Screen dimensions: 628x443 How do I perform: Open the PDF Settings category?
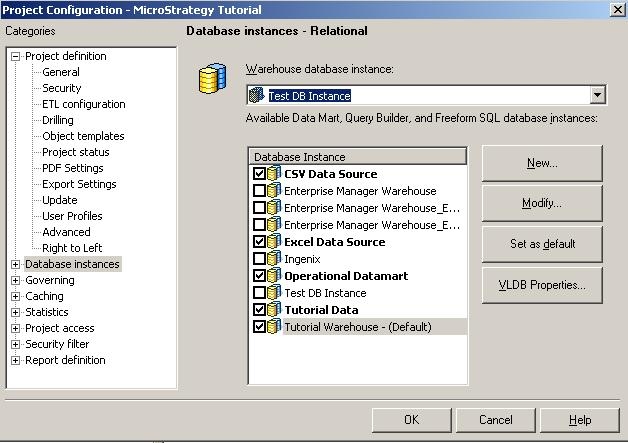[x=72, y=169]
